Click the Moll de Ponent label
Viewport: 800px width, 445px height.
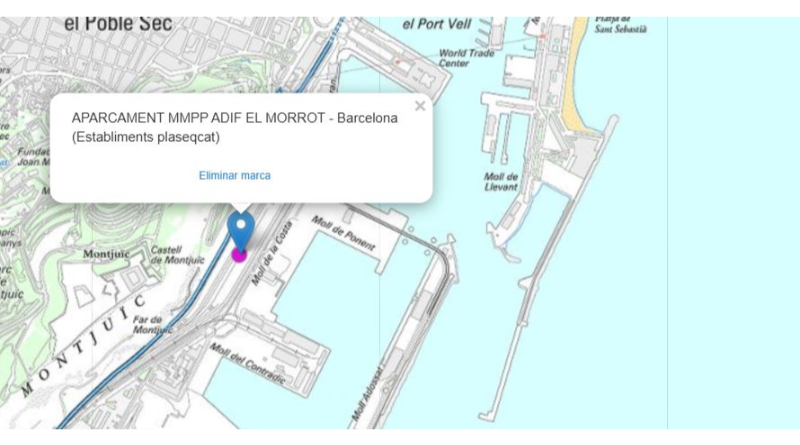[345, 235]
